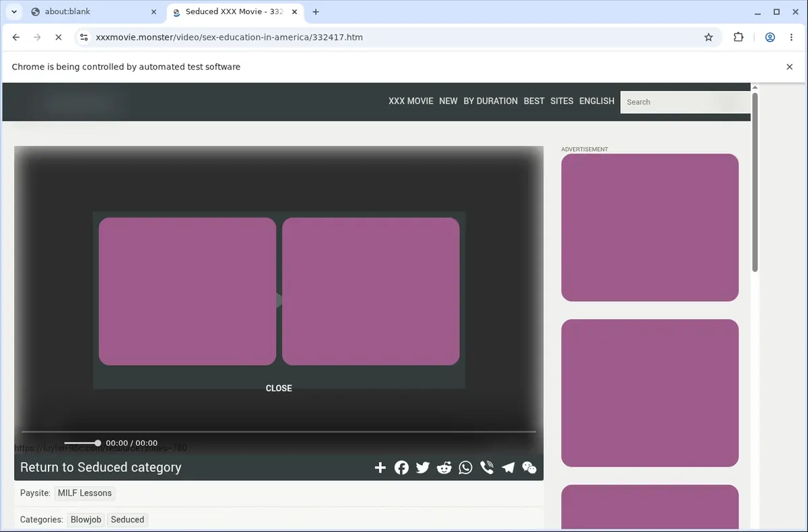808x532 pixels.
Task: Open the XXX MOVIE nav link
Action: pyautogui.click(x=411, y=101)
